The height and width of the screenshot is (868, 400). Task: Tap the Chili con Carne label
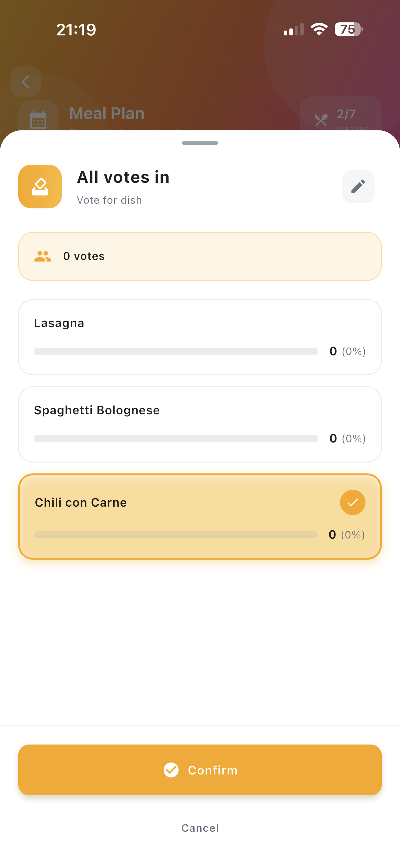coord(81,502)
